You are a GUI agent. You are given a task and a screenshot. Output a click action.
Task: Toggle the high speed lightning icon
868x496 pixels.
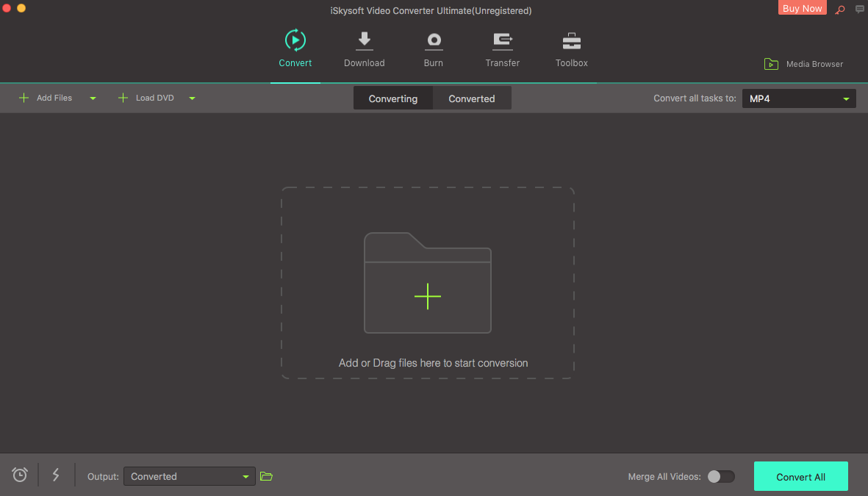pos(56,475)
